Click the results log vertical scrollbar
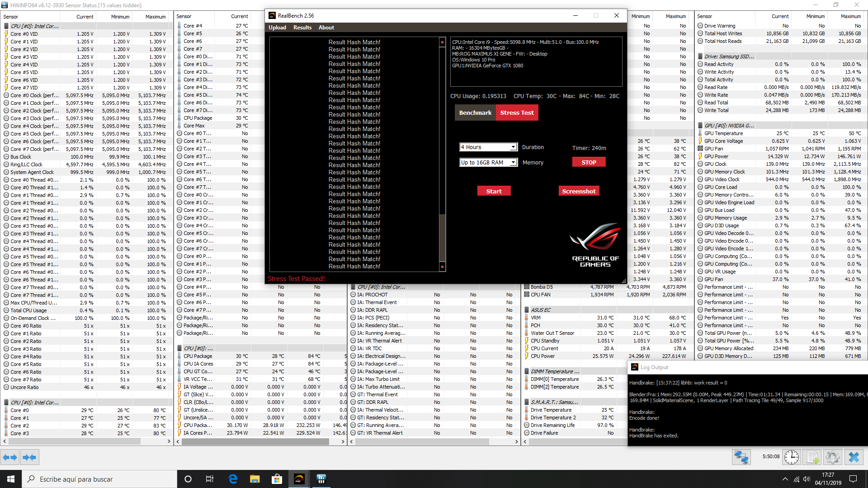 (x=442, y=154)
